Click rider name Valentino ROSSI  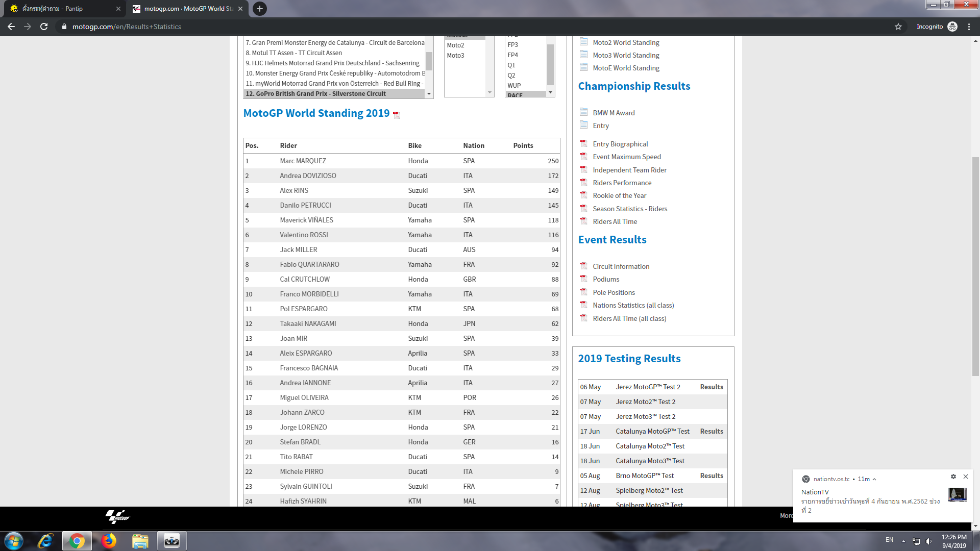304,235
